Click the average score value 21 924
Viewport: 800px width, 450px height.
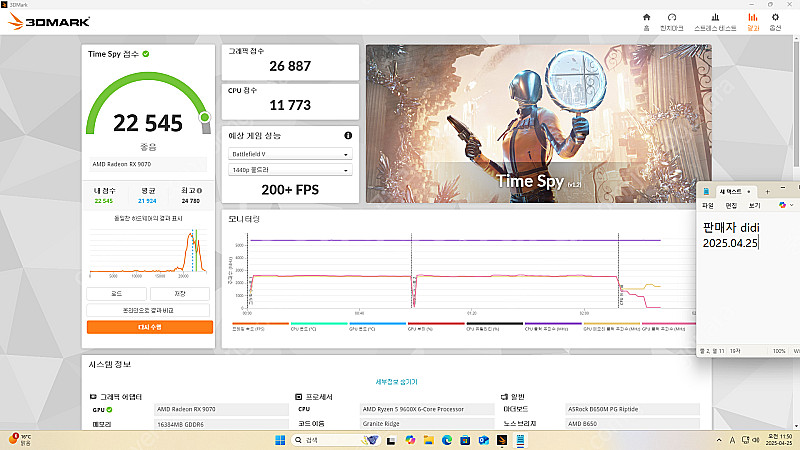point(147,201)
